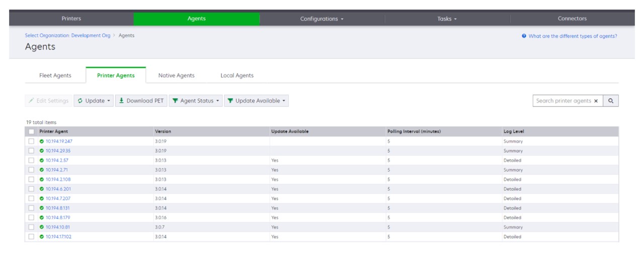This screenshot has height=253, width=644.
Task: Click the Download PET button
Action: (x=141, y=101)
